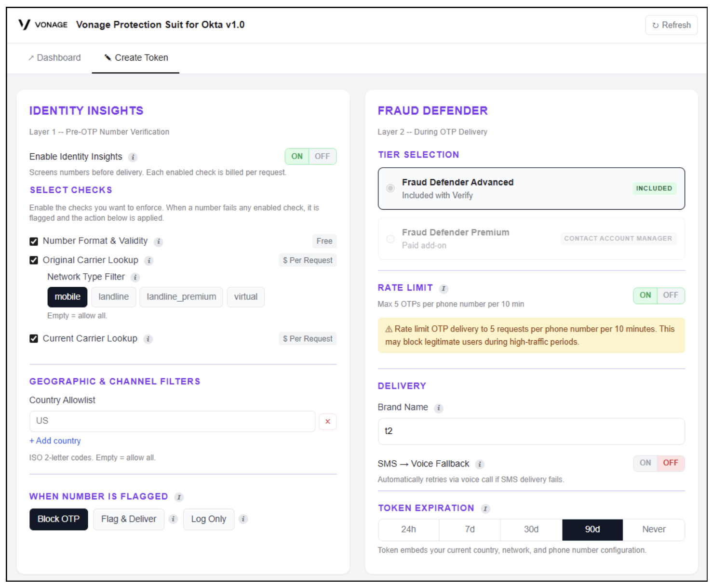Click info icon beside Rate Limit heading

click(x=444, y=288)
